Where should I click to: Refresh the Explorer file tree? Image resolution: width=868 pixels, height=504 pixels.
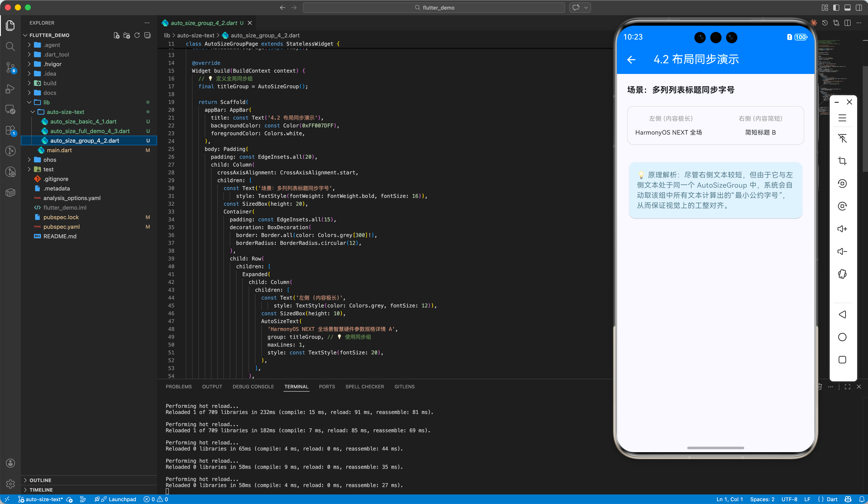(x=137, y=35)
